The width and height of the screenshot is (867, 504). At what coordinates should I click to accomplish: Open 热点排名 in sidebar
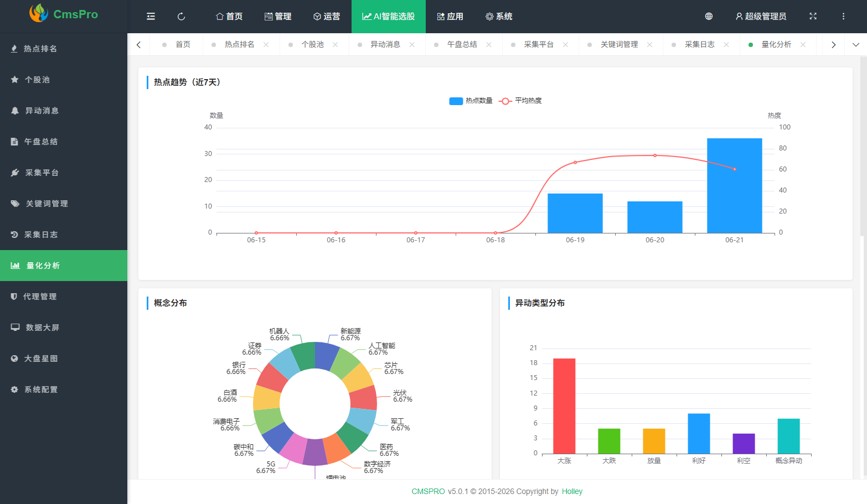64,49
